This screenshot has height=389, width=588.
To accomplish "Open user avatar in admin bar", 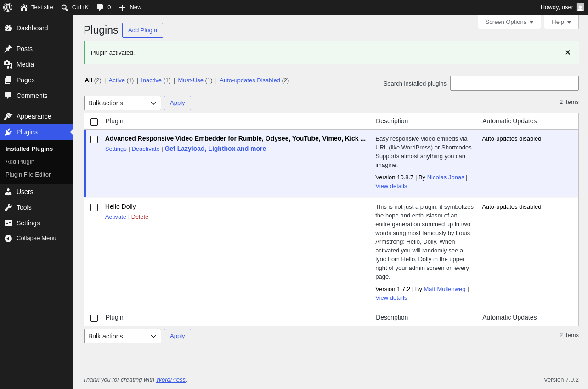I will [x=580, y=7].
